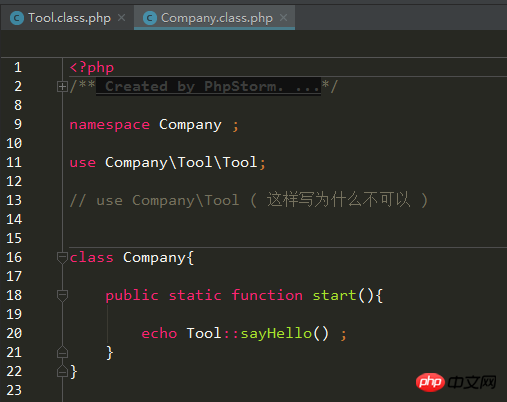Image resolution: width=507 pixels, height=402 pixels.
Task: Click the namespace keyword on line 9
Action: pos(110,125)
